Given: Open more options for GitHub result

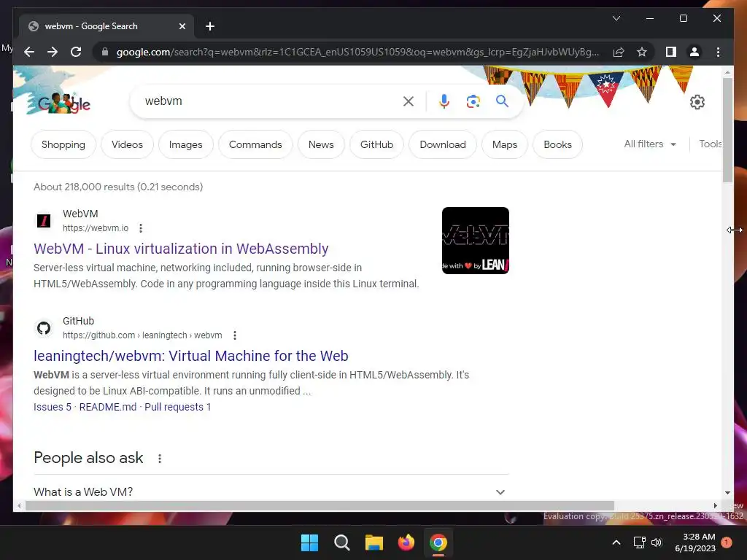Looking at the screenshot, I should click(x=235, y=335).
